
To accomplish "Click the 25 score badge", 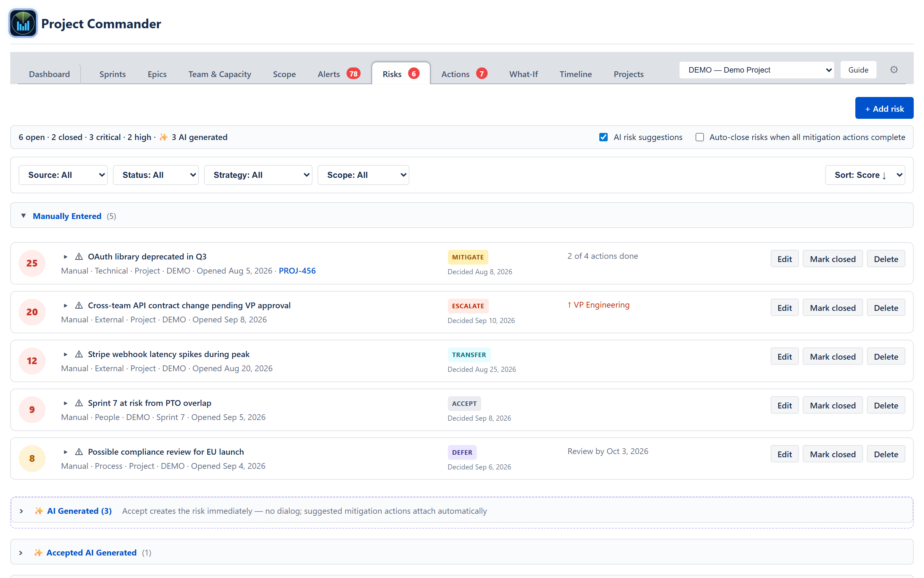I will (32, 263).
